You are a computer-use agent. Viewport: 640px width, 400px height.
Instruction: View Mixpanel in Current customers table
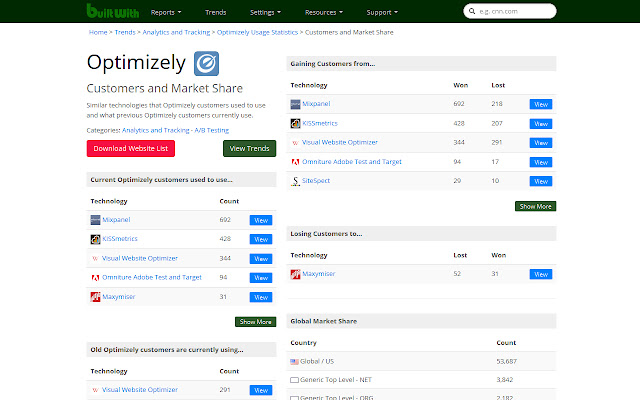261,220
